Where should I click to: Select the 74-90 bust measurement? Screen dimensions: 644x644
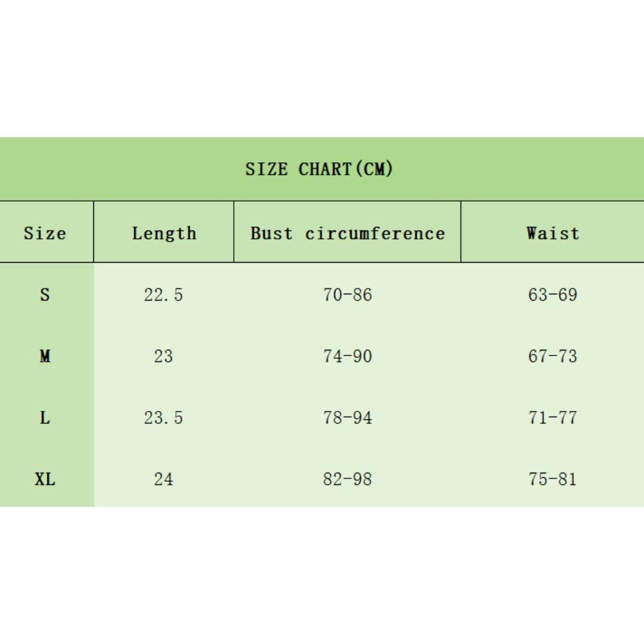348,356
